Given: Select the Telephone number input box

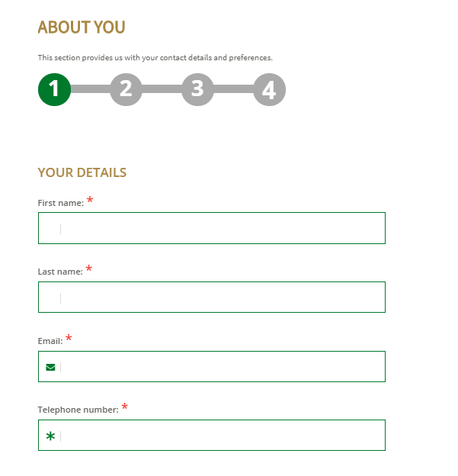Looking at the screenshot, I should click(x=221, y=436).
